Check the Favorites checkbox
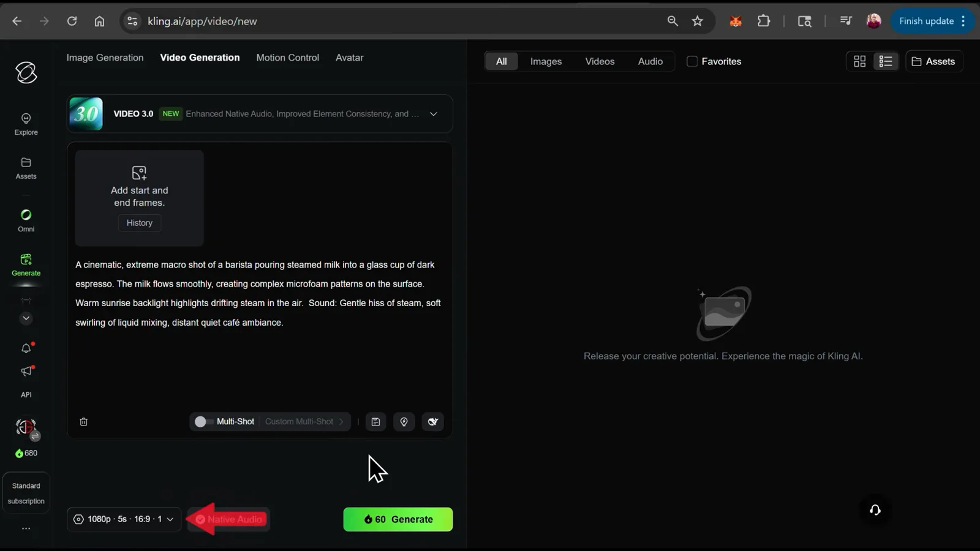 point(692,61)
